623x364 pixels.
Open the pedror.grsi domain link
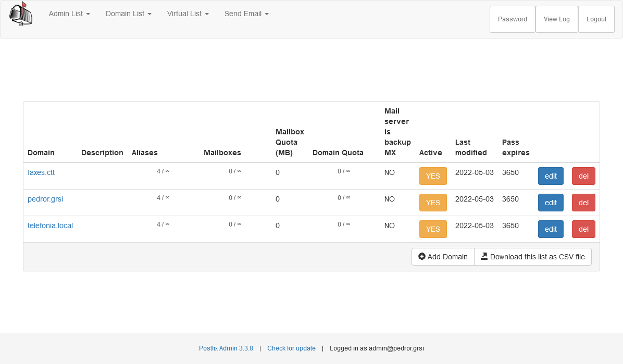tap(45, 199)
